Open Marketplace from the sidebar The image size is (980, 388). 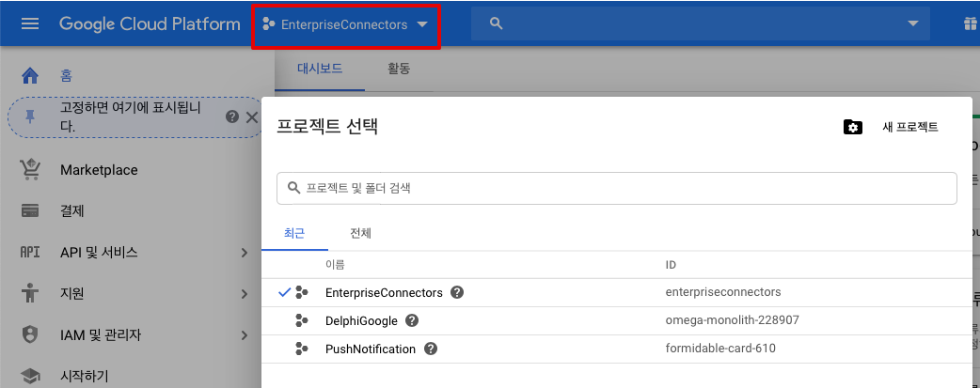99,170
